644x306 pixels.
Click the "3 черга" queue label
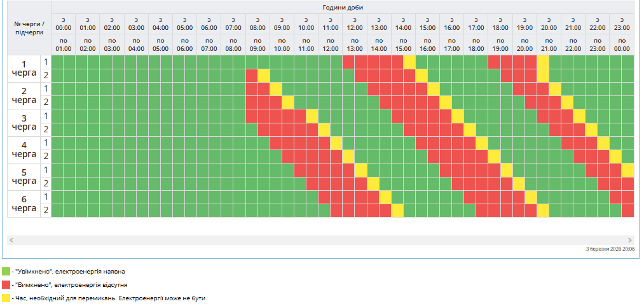24,122
